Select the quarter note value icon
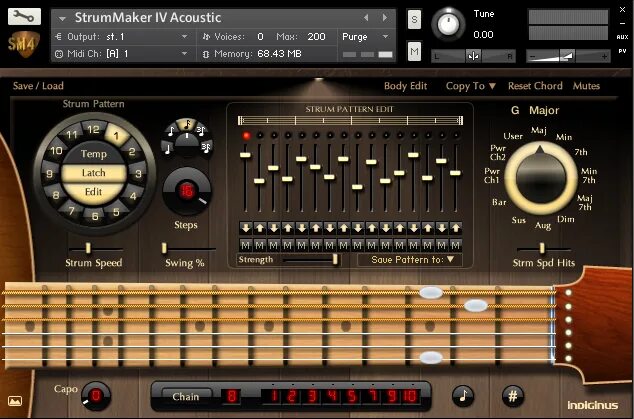This screenshot has height=419, width=634. [x=168, y=148]
